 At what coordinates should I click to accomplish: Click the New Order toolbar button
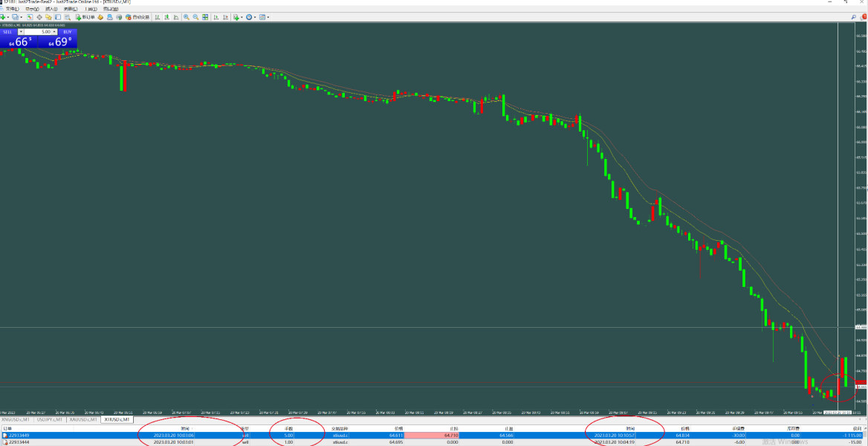[85, 17]
